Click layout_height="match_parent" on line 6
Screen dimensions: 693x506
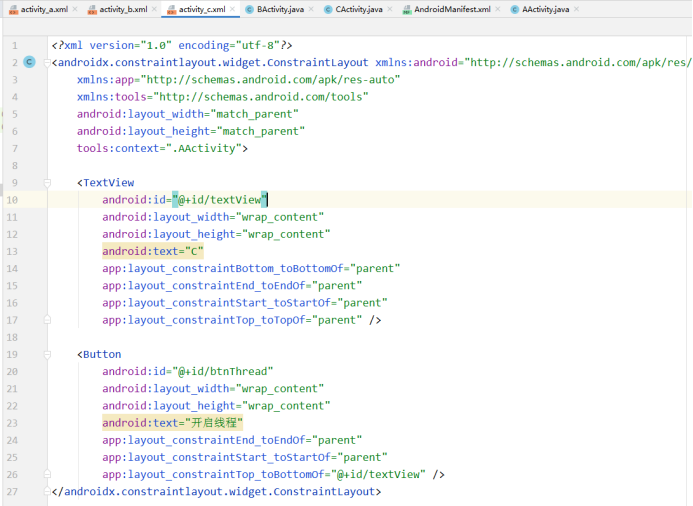tap(191, 131)
